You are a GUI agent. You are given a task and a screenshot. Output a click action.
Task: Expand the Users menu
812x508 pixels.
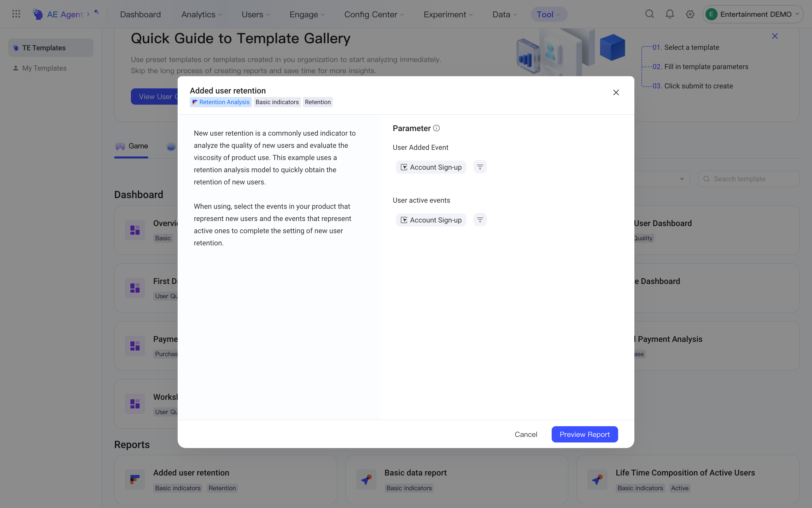[x=256, y=14]
